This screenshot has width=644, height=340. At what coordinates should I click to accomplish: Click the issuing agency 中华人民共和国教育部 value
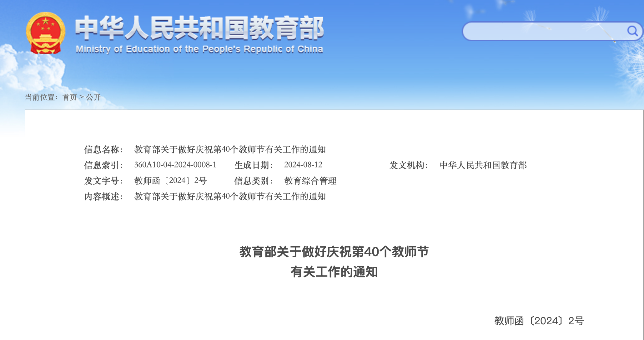tap(483, 165)
